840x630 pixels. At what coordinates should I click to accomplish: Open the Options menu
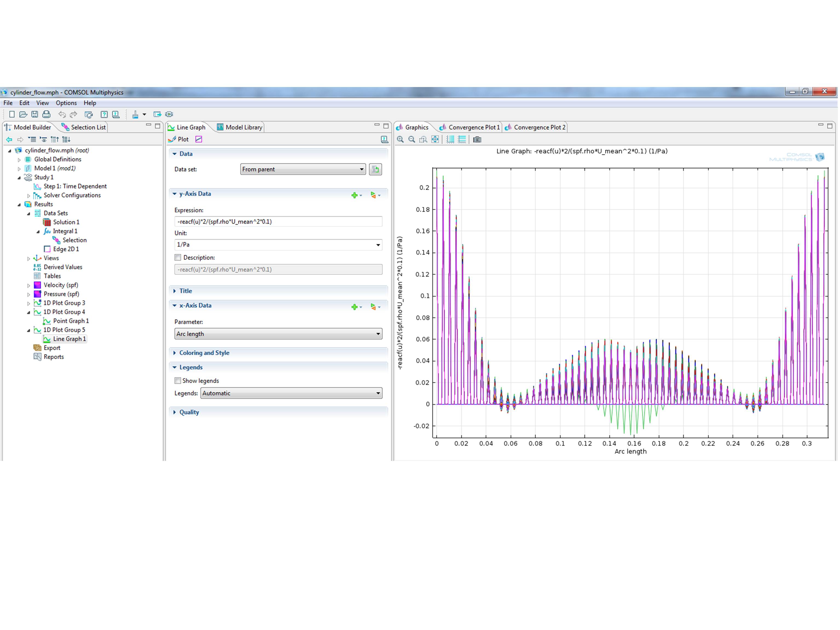(x=66, y=103)
